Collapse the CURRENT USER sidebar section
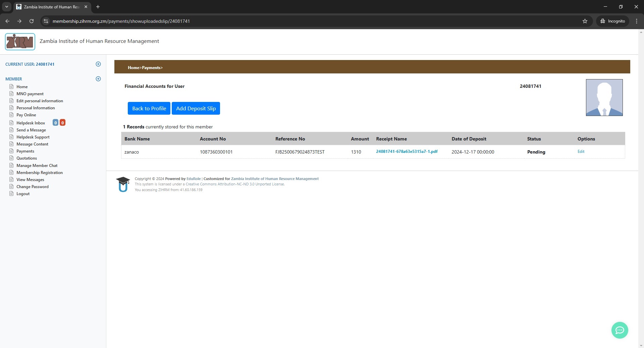This screenshot has height=348, width=644. coord(98,64)
